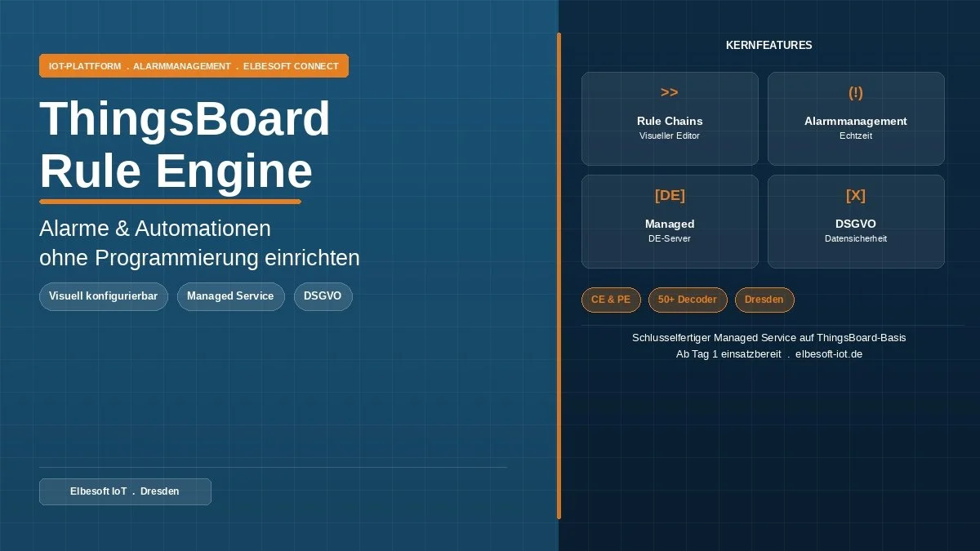Click the 'DSGVO' card title
This screenshot has height=551, width=980.
tap(856, 224)
